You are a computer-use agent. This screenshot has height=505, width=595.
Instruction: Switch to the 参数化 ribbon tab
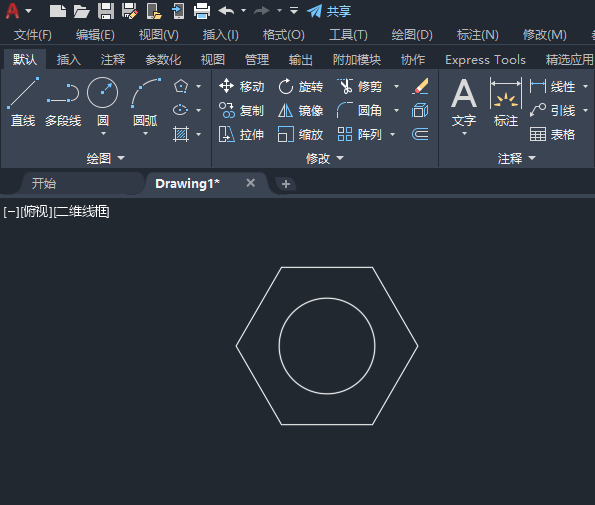pyautogui.click(x=163, y=60)
